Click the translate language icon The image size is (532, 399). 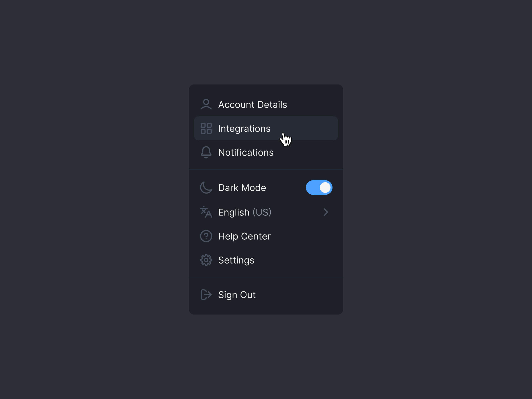[x=206, y=212]
